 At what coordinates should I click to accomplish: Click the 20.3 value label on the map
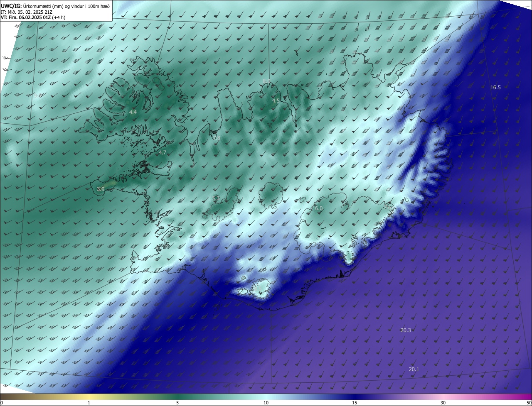(406, 330)
